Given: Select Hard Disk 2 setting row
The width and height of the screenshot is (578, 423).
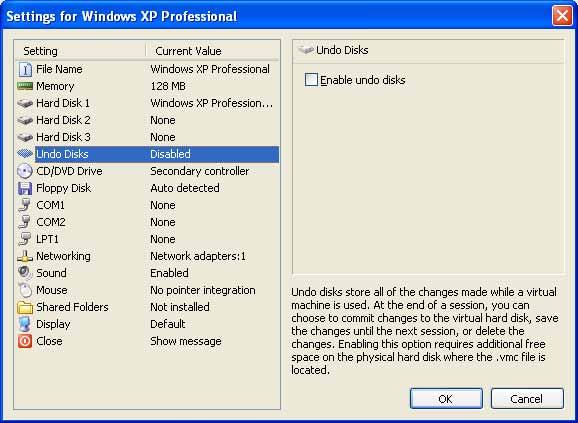Looking at the screenshot, I should click(x=147, y=120).
